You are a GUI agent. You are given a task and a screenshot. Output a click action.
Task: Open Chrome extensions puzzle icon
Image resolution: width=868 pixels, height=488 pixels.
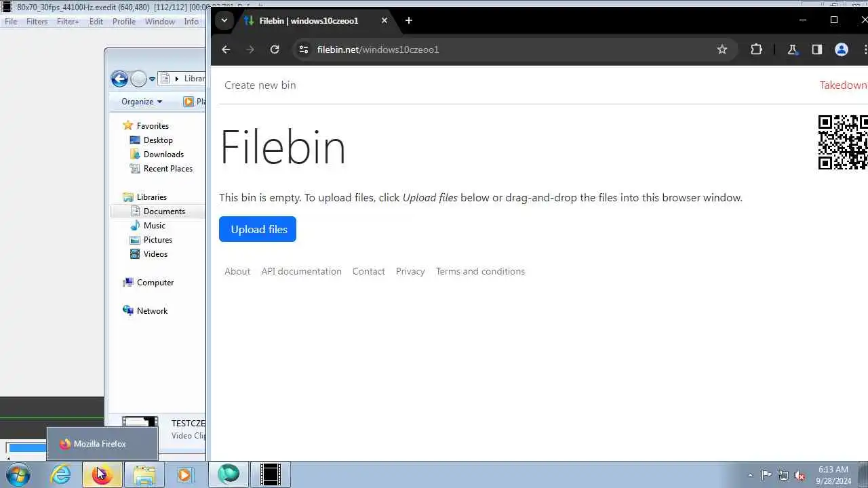(756, 49)
